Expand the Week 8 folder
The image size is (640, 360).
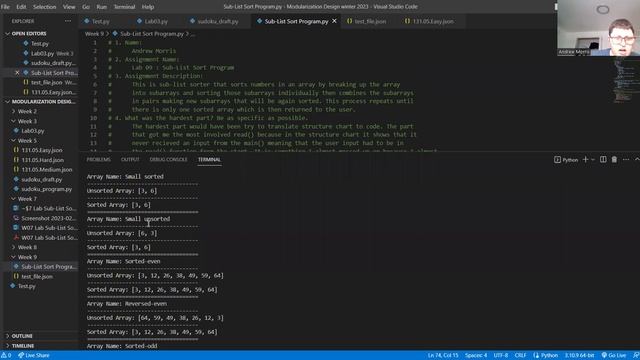[x=27, y=247]
